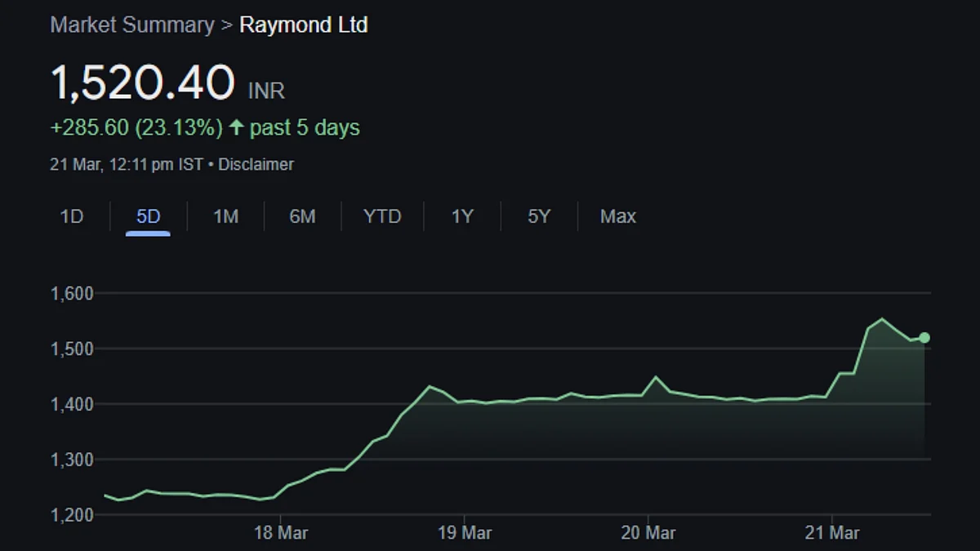The height and width of the screenshot is (551, 980).
Task: Click the 1,300 price axis label
Action: point(72,460)
